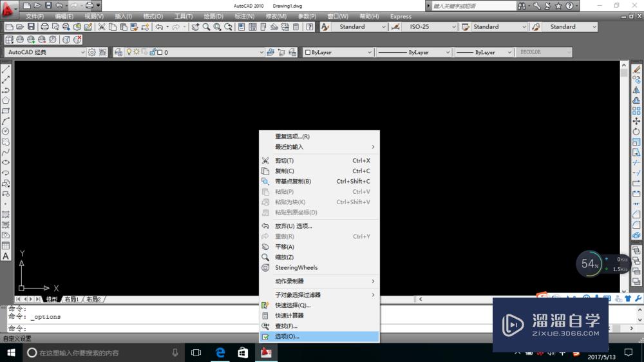Choose 复制(C) in context menu

[x=319, y=171]
